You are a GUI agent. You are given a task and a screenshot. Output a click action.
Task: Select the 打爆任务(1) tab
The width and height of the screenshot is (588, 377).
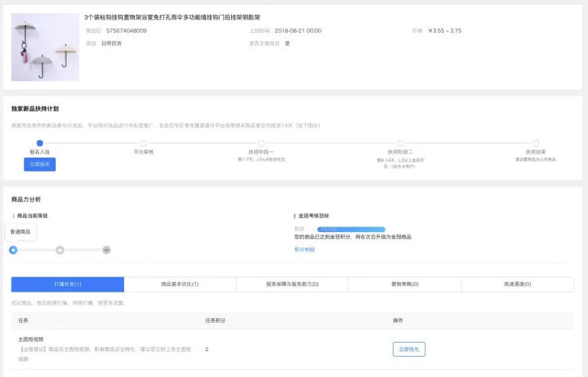[x=67, y=285]
